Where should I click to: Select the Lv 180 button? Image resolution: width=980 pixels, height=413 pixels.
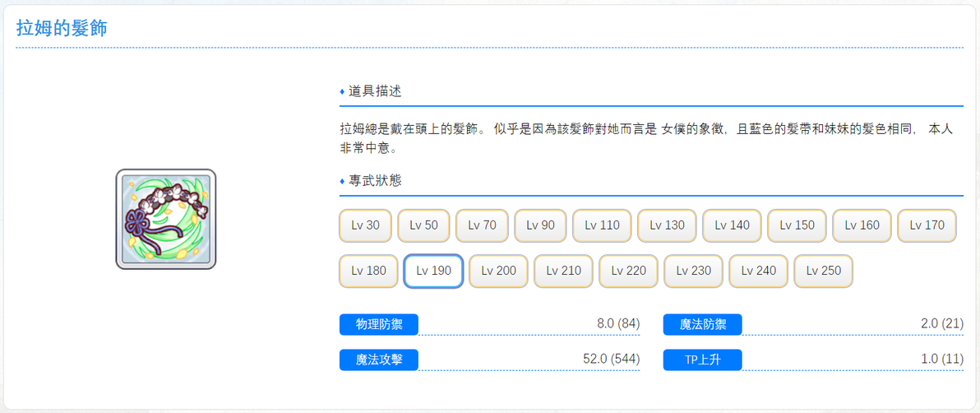(x=369, y=271)
